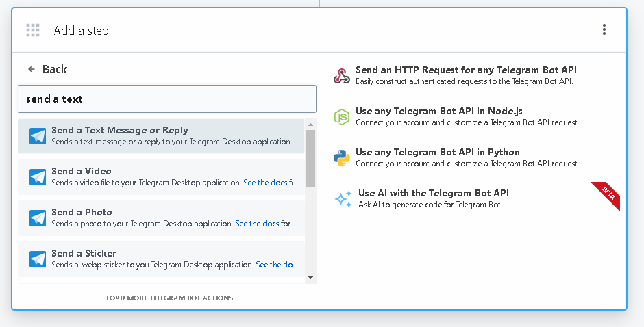Open 'See the docs' link for Send a Photo
The width and height of the screenshot is (644, 327).
257,224
